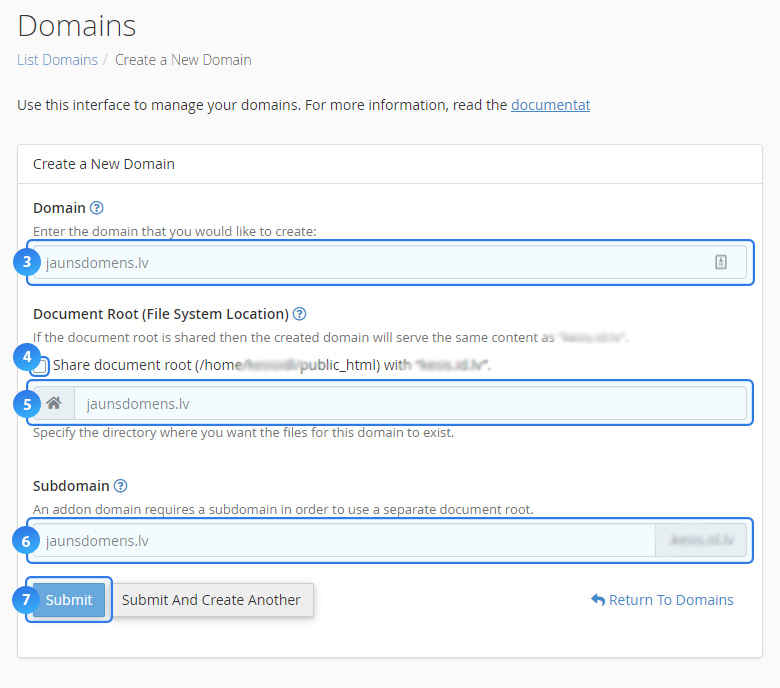Click Submit And Create Another button
Viewport: 780px width, 688px height.
211,599
